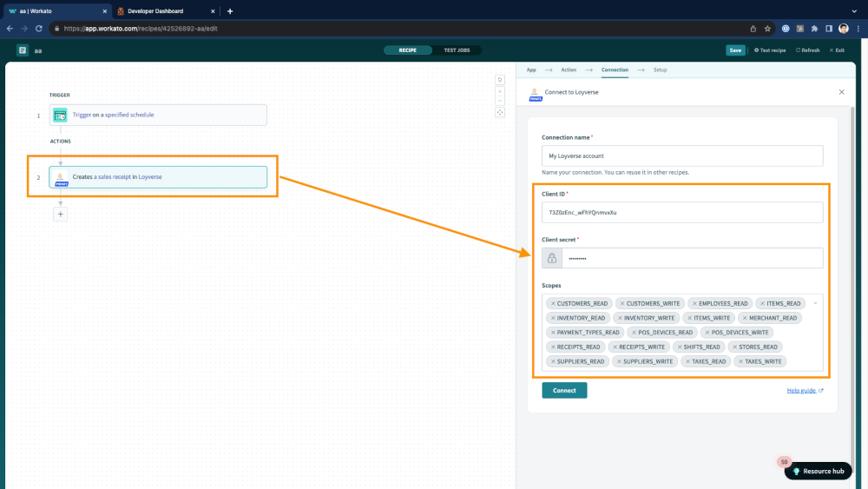The image size is (868, 489).
Task: Remove the TAXES_WRITE scope tag
Action: [740, 361]
